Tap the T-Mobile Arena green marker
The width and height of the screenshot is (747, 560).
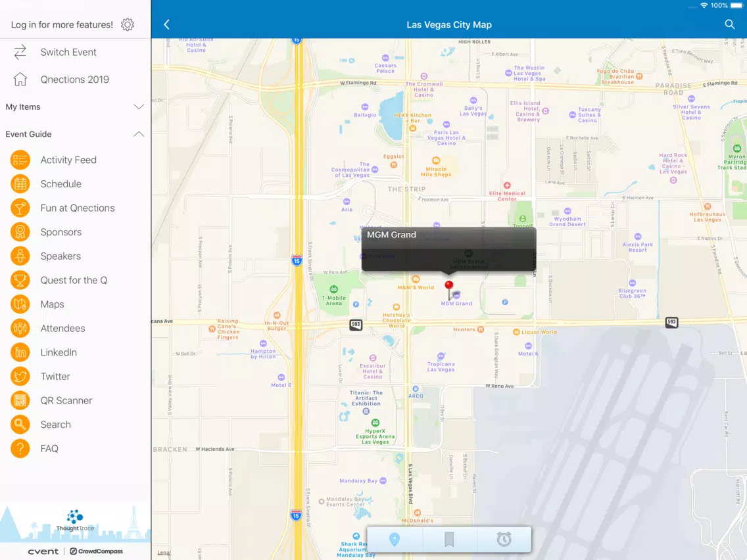click(334, 289)
